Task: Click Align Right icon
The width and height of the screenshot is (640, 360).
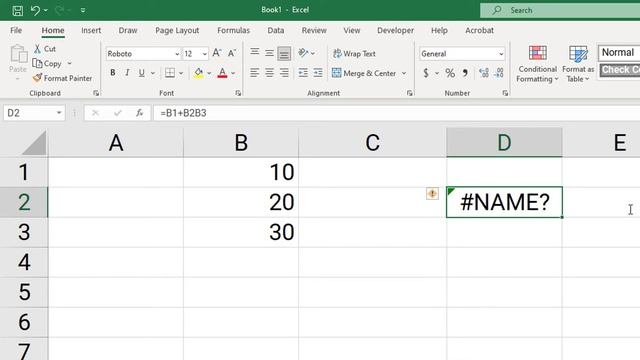Action: (284, 73)
